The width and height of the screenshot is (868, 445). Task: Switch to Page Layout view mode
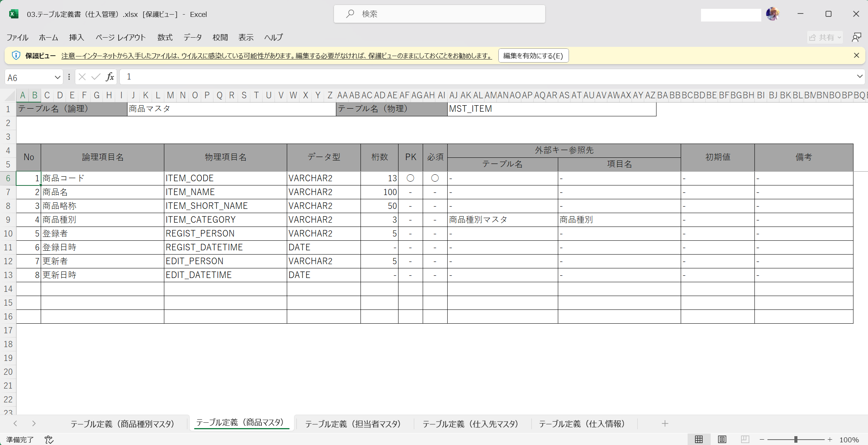tap(722, 440)
